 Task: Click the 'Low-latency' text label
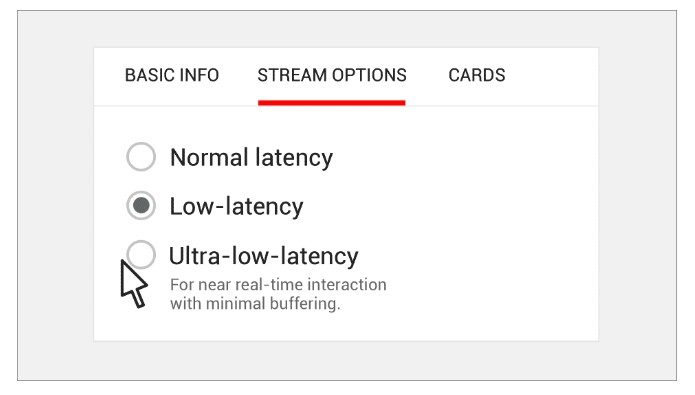click(x=236, y=207)
